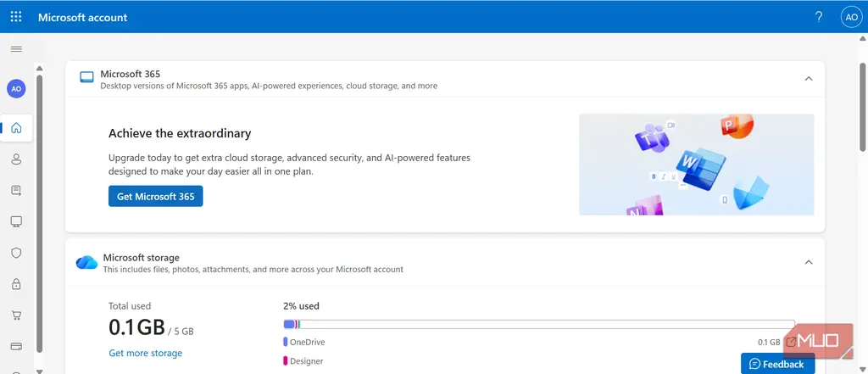Click the Microsoft storage cloud icon

tap(87, 263)
